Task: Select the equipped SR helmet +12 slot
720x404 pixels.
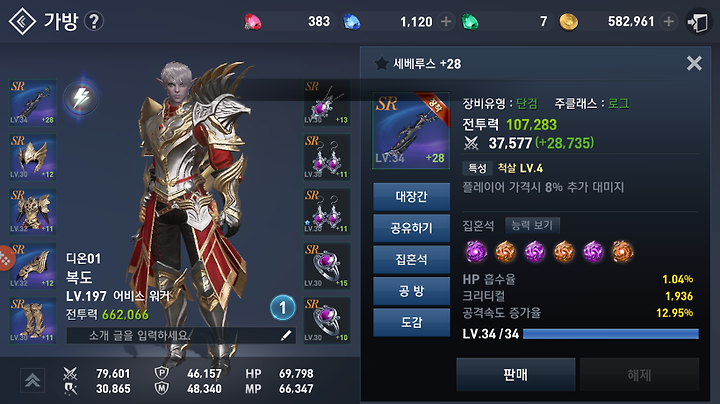Action: pyautogui.click(x=33, y=157)
